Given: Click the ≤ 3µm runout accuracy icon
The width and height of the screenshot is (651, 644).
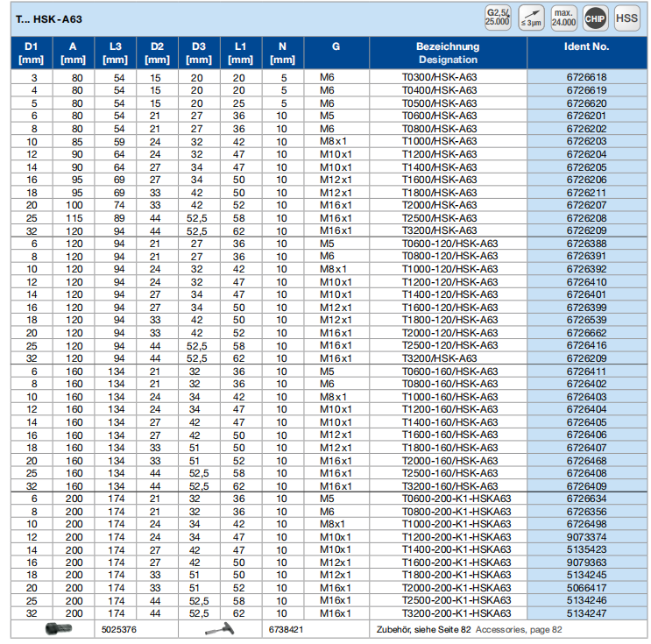Looking at the screenshot, I should click(x=530, y=18).
